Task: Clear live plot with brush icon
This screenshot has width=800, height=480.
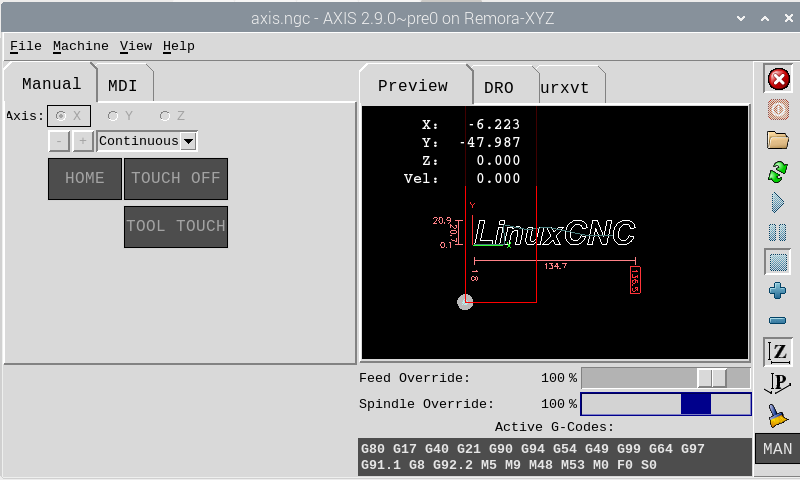Action: pos(778,415)
